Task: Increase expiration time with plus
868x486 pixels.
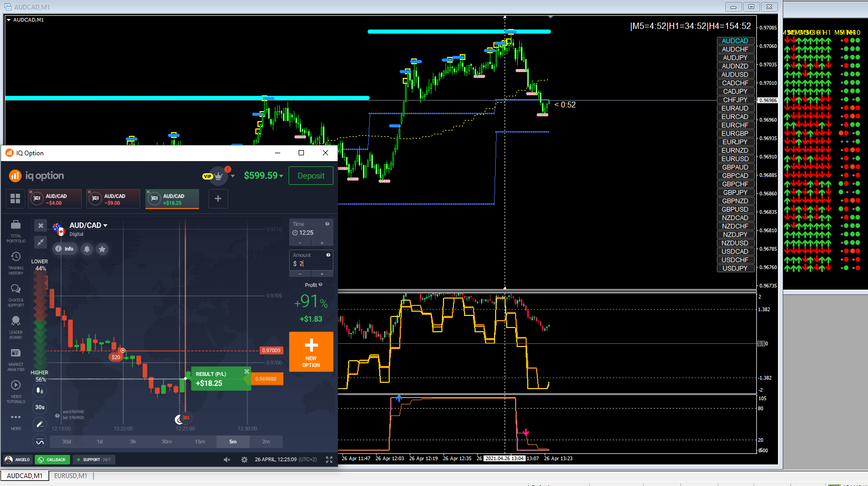Action: coord(322,243)
